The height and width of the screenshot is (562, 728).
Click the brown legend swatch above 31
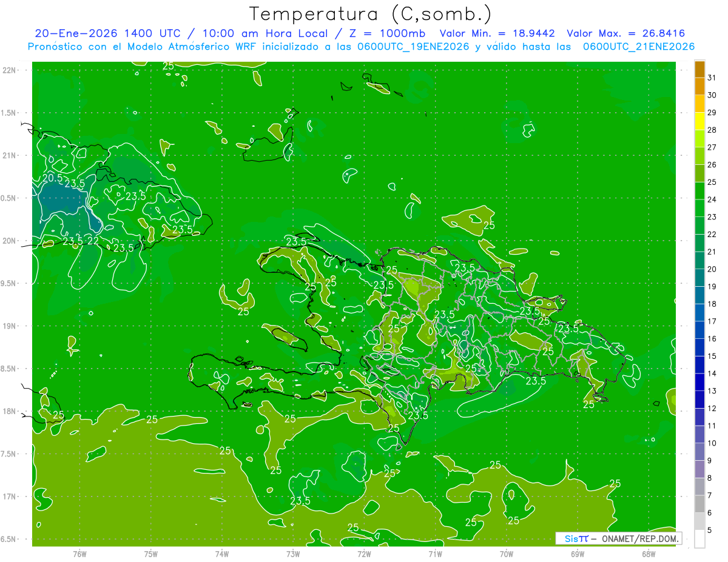pos(700,69)
